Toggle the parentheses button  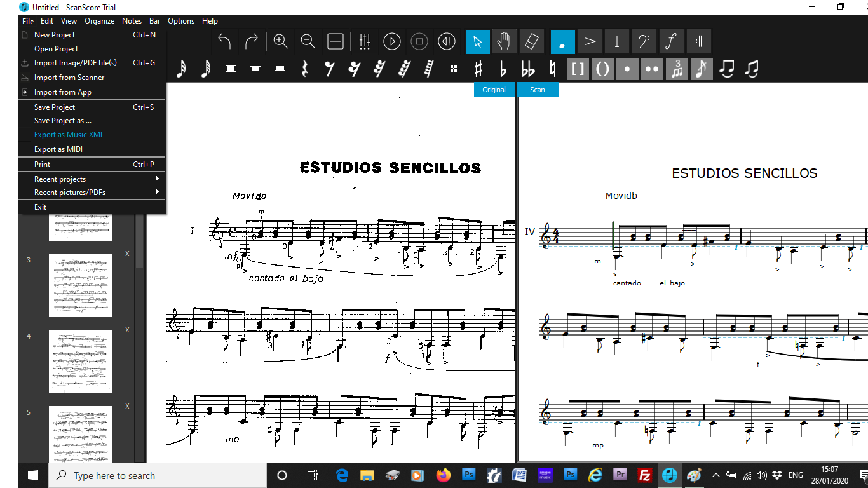click(602, 69)
